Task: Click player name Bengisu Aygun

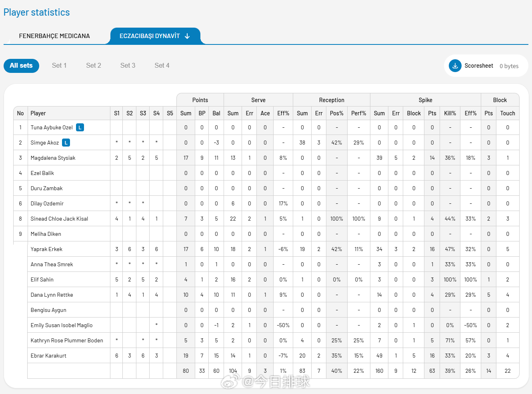Action: [48, 310]
